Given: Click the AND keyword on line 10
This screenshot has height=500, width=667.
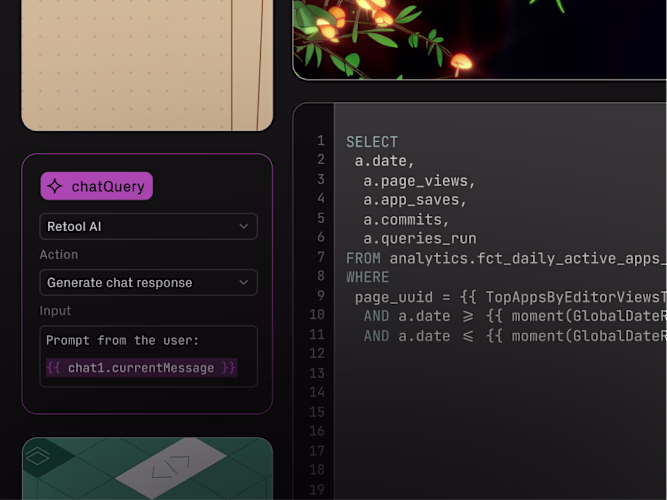Looking at the screenshot, I should (x=376, y=316).
